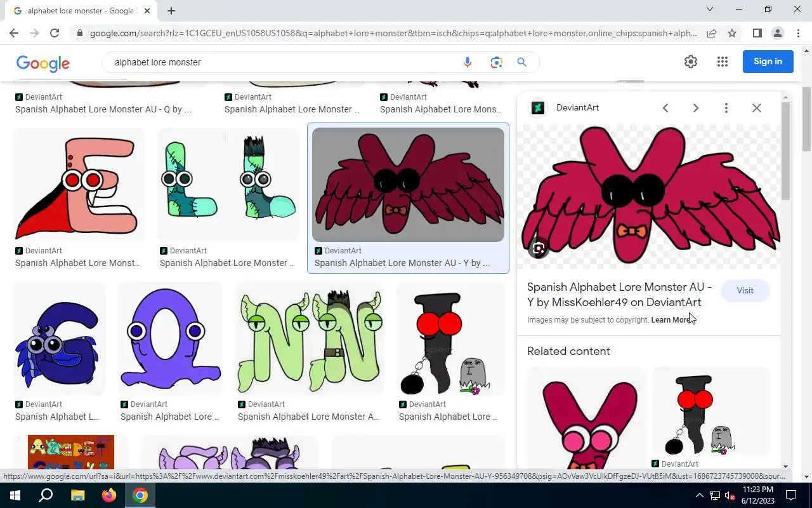The height and width of the screenshot is (508, 812).
Task: Click the DeviantArt source name in preview header
Action: click(577, 108)
